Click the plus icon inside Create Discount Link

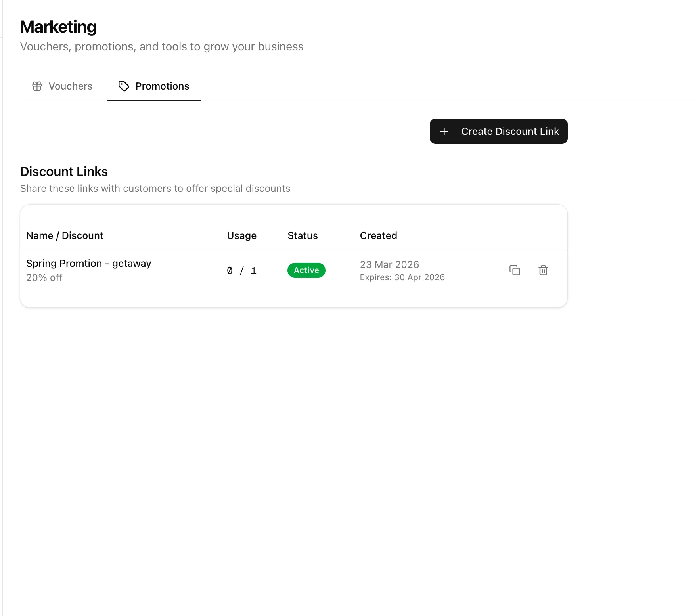(x=444, y=131)
